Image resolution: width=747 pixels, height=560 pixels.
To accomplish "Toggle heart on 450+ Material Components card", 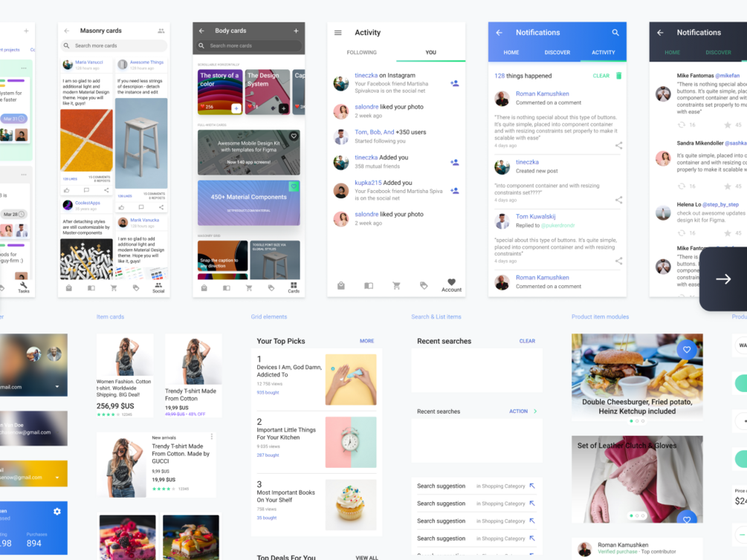I will coord(294,186).
